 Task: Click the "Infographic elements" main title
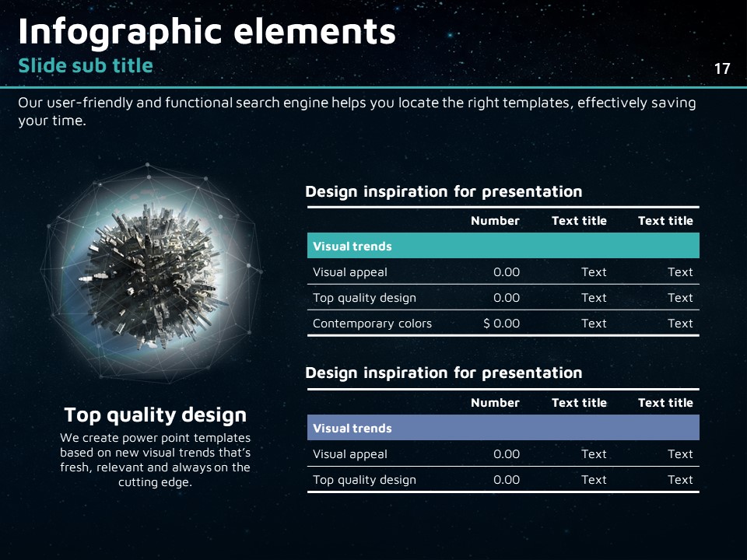[x=206, y=32]
